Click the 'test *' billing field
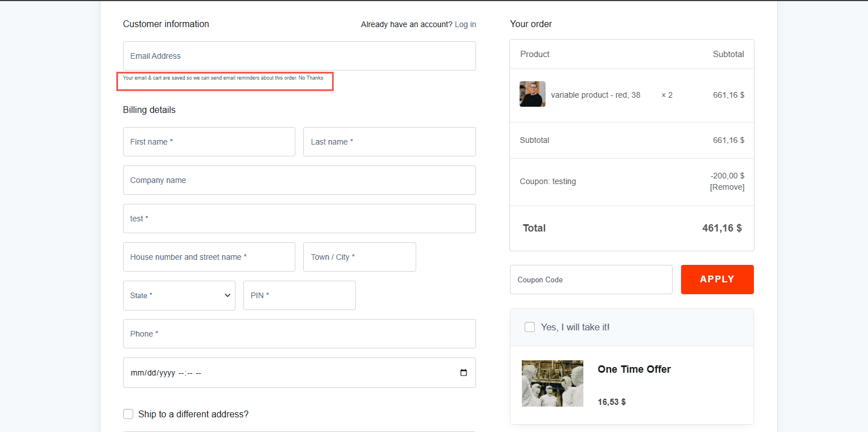This screenshot has height=432, width=868. pyautogui.click(x=299, y=219)
